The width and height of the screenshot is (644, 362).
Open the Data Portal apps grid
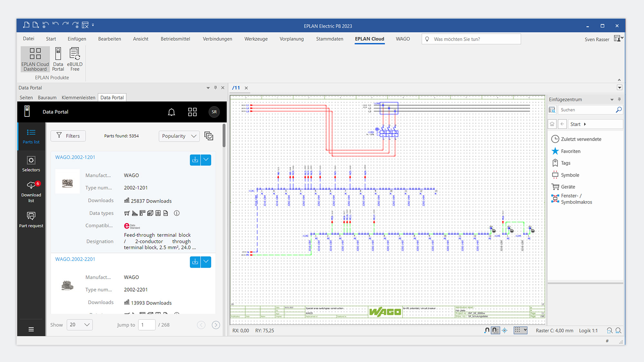coord(192,112)
